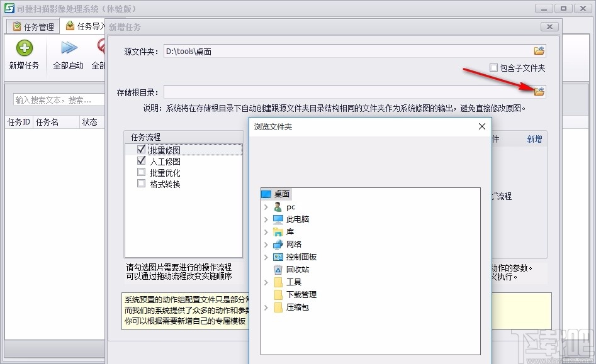The image size is (596, 364).
Task: Minimize the main application window
Action: click(544, 8)
